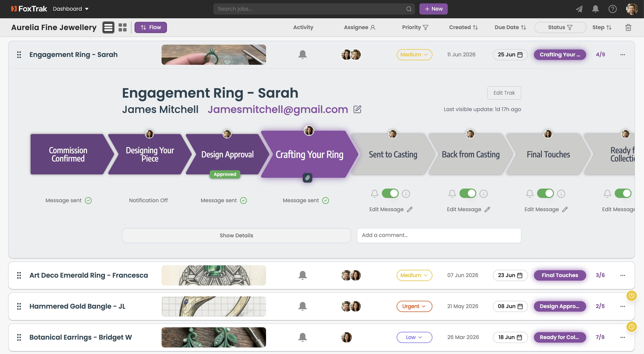Grab drag handle of Engagement Ring - Sarah

pyautogui.click(x=19, y=55)
